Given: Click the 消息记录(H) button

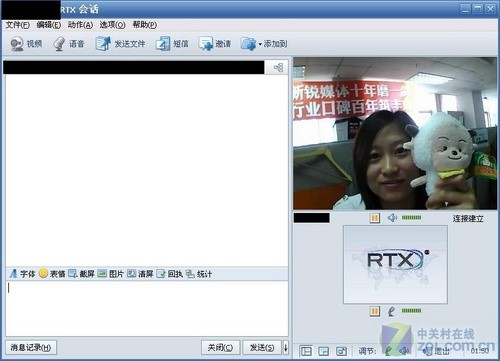Looking at the screenshot, I should (x=31, y=348).
